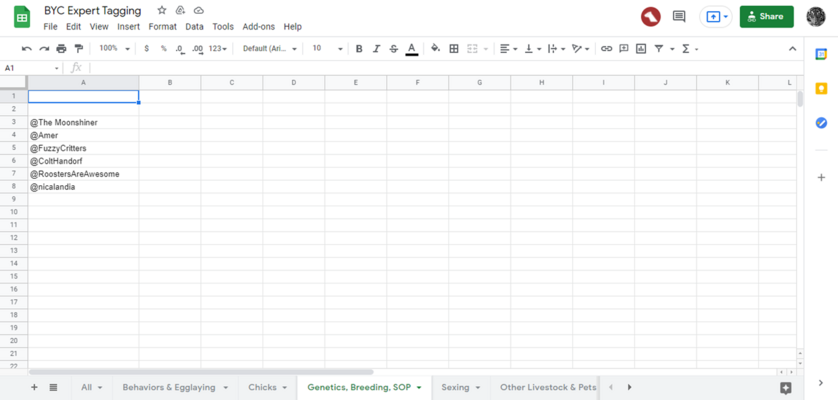Image resolution: width=838 pixels, height=400 pixels.
Task: Open vertical align dropdown
Action: point(533,49)
